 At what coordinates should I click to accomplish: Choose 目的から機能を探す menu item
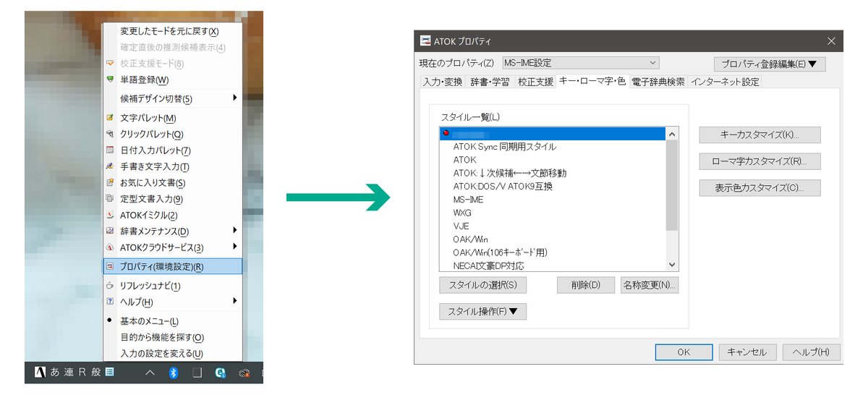[x=172, y=337]
